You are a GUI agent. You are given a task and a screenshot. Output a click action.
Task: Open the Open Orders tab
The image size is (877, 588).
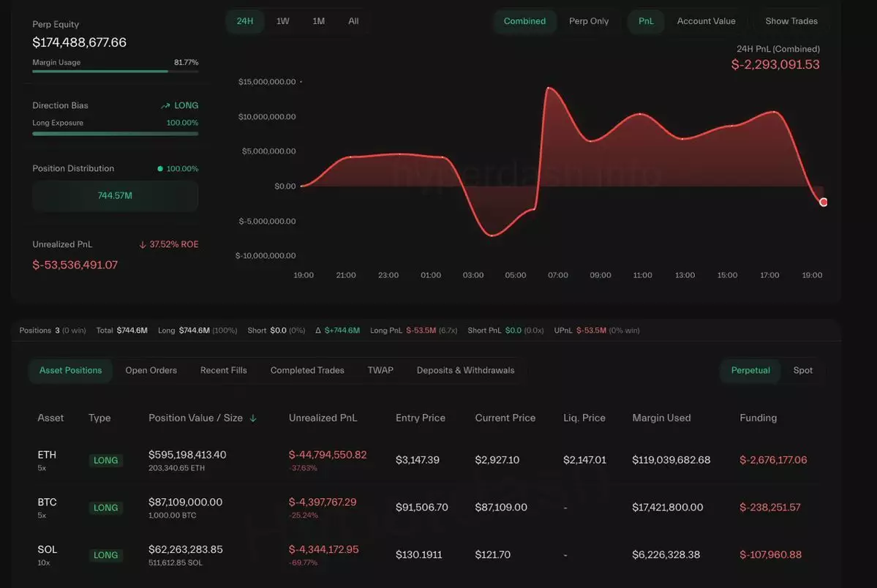coord(151,370)
